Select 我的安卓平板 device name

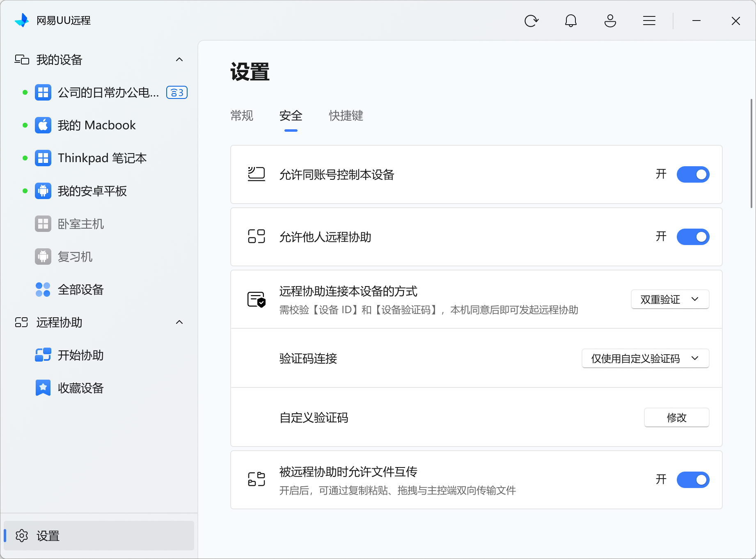(92, 191)
